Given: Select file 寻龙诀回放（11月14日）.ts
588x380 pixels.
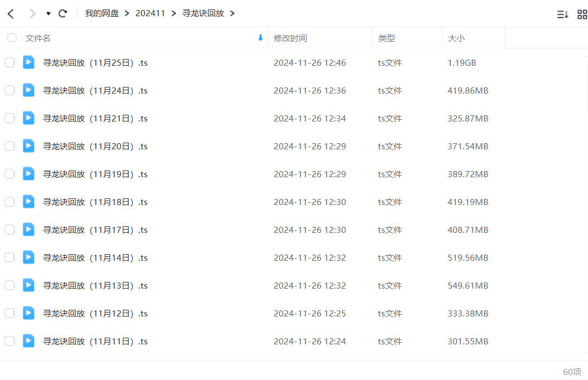Looking at the screenshot, I should (95, 258).
